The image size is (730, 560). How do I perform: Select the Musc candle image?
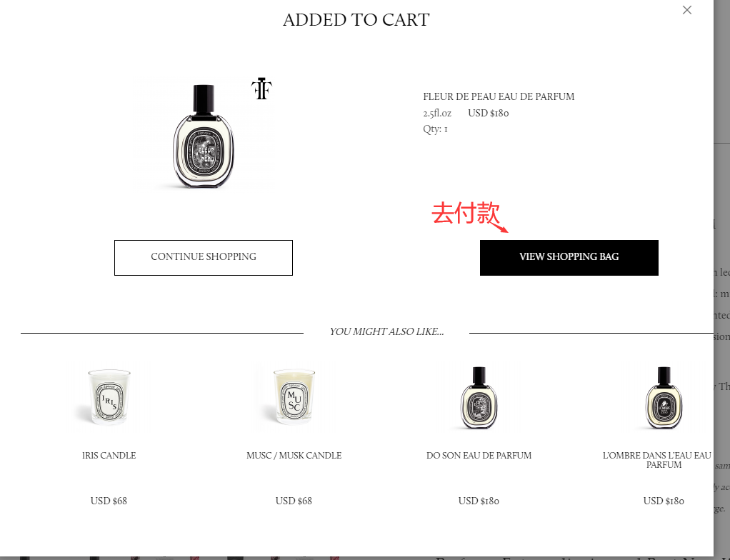click(x=294, y=397)
